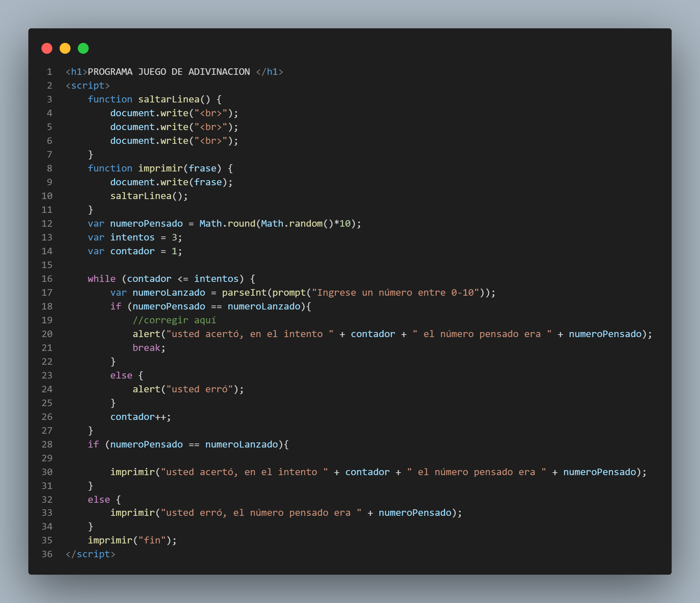Screen dimensions: 700x603
Task: Click 'Math.round(Math.random()*10)' expression
Action: (x=278, y=223)
